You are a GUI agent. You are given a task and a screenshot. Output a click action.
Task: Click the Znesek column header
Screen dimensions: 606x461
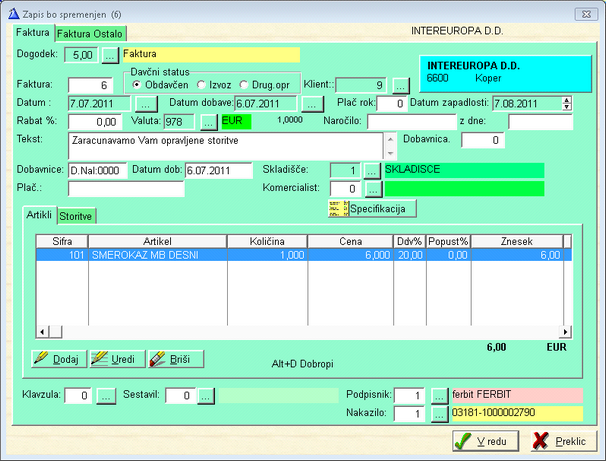pos(517,242)
